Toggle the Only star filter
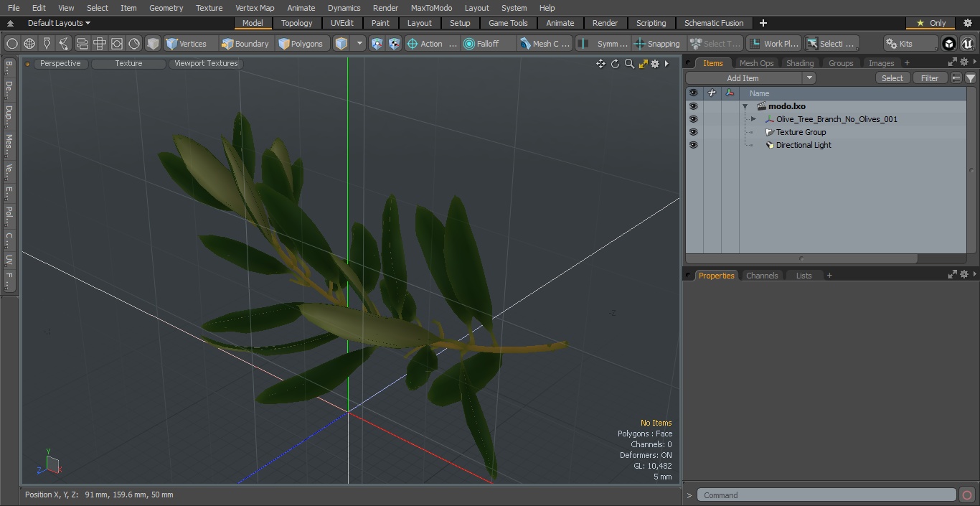Image resolution: width=980 pixels, height=506 pixels. [x=930, y=23]
